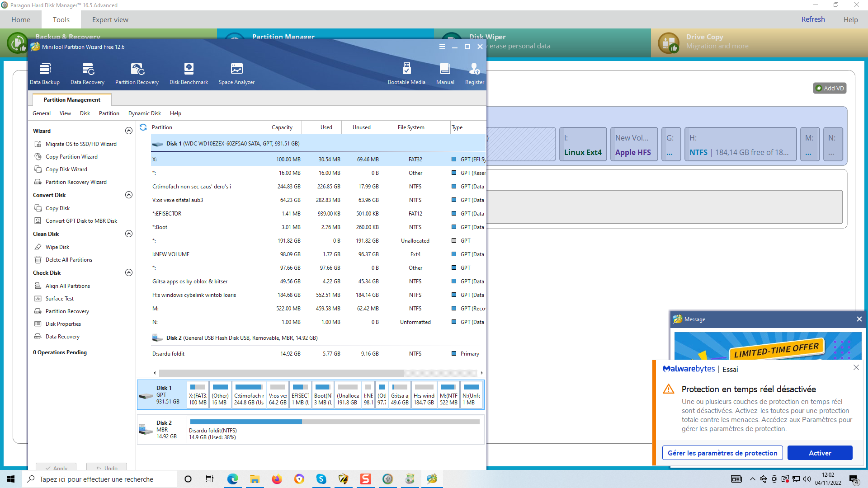This screenshot has height=488, width=868.
Task: Open the Dynamic Disk menu
Action: [x=145, y=113]
